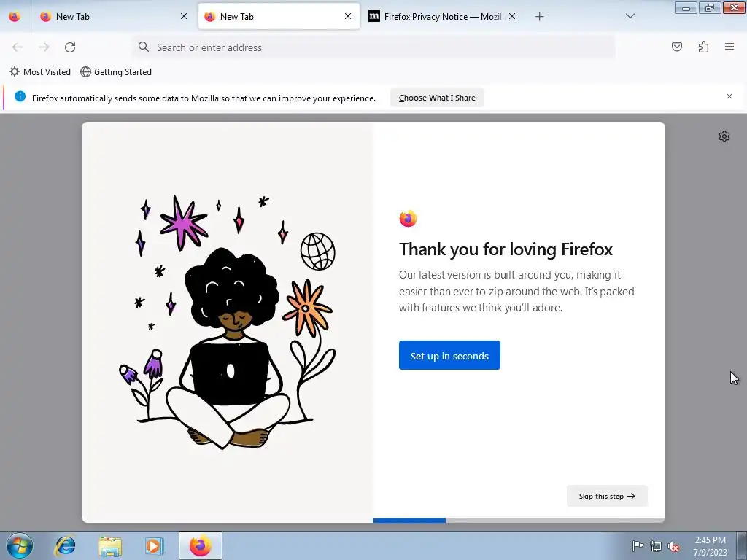Viewport: 747px width, 560px height.
Task: Click the search magnifier icon in address bar
Action: tap(144, 47)
